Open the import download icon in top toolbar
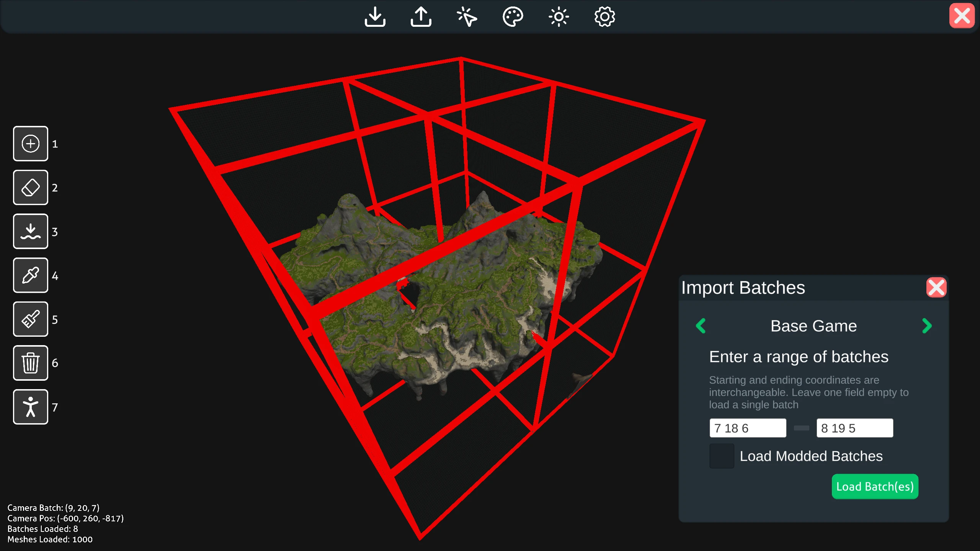 375,17
